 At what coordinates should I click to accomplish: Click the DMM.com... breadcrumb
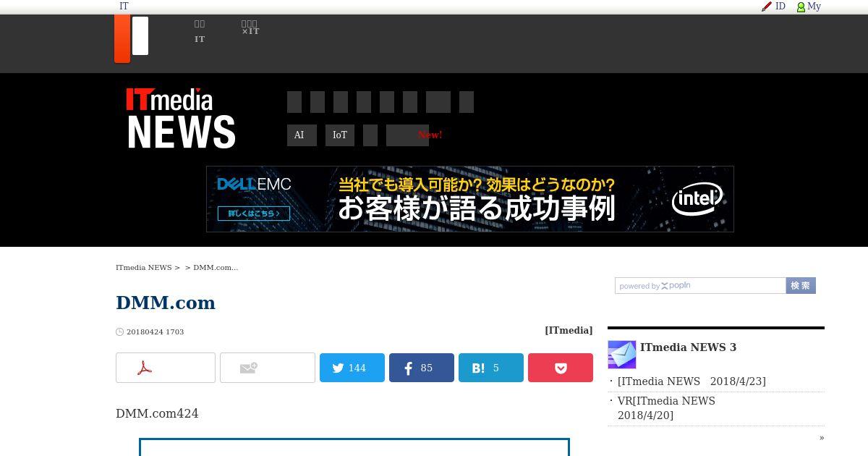(216, 267)
